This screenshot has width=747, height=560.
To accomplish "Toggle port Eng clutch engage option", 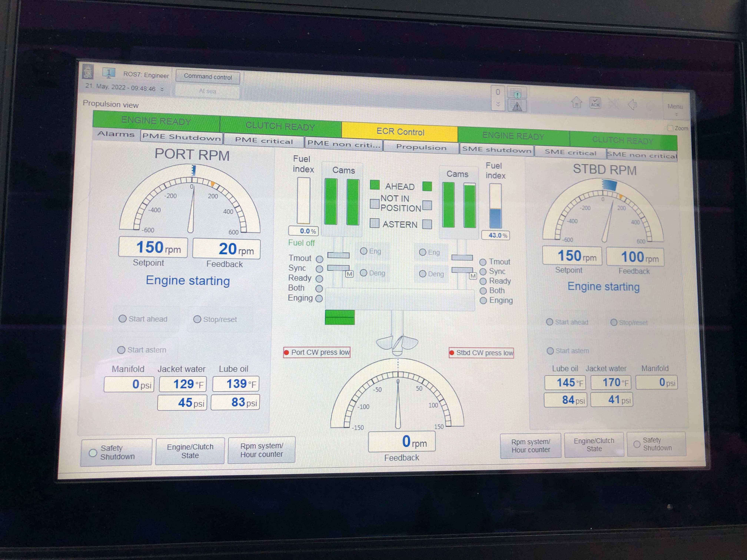I will (364, 251).
